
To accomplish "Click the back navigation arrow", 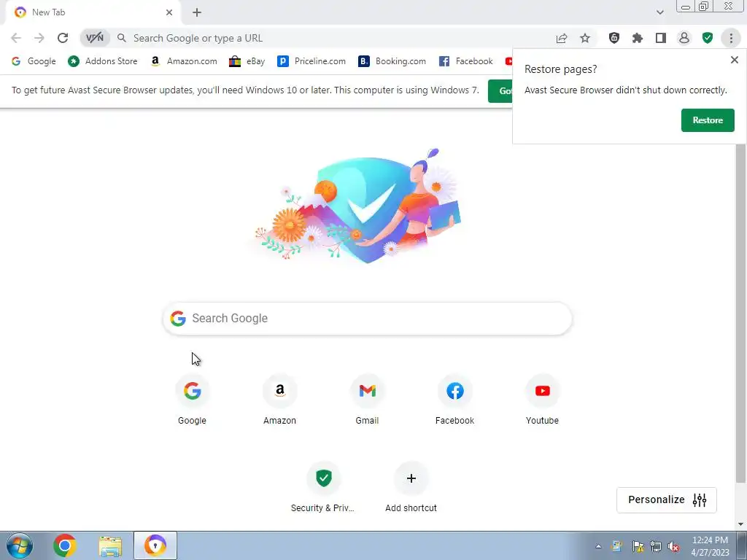I will click(x=16, y=38).
